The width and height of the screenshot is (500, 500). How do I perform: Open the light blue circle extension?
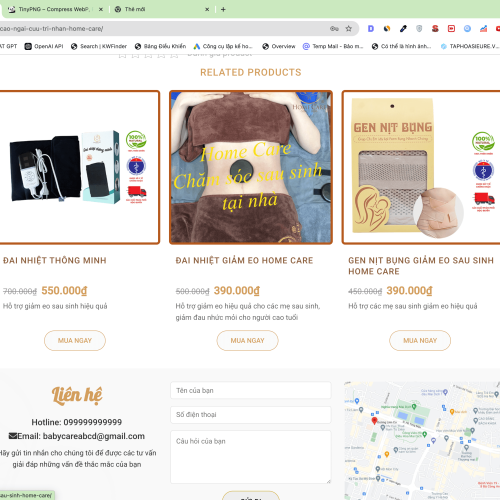pyautogui.click(x=467, y=29)
